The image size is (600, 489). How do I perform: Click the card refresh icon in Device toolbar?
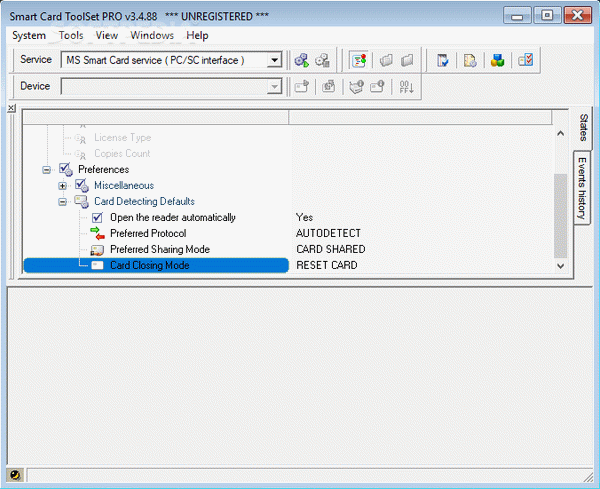coord(328,86)
